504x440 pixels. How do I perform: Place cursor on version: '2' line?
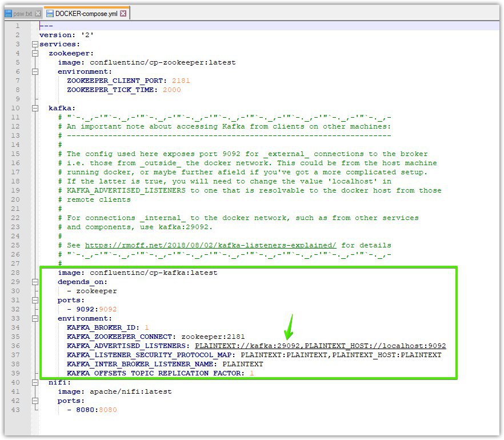tap(66, 35)
